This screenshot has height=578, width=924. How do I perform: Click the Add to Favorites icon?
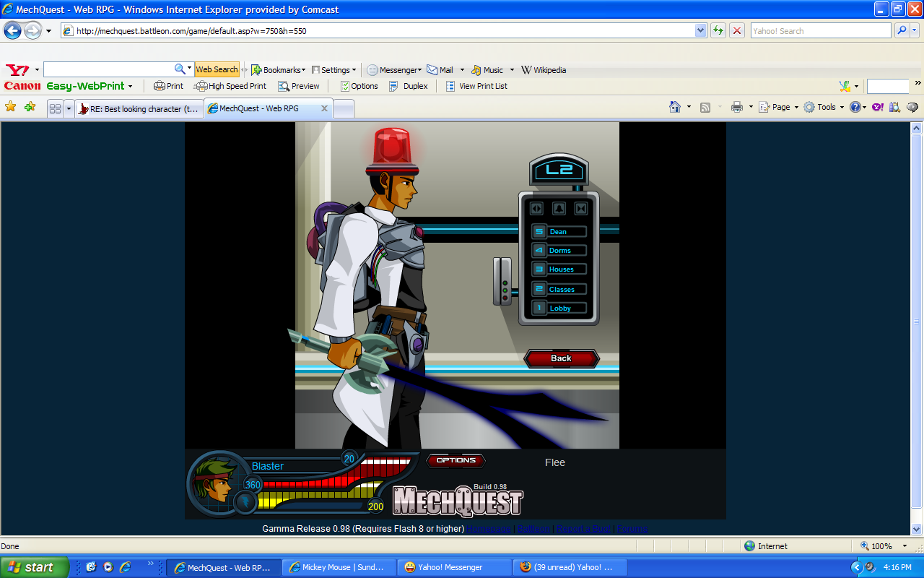click(x=30, y=107)
